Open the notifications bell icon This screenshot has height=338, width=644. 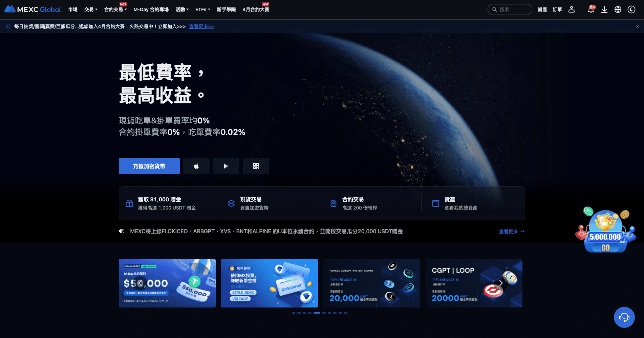[x=591, y=9]
